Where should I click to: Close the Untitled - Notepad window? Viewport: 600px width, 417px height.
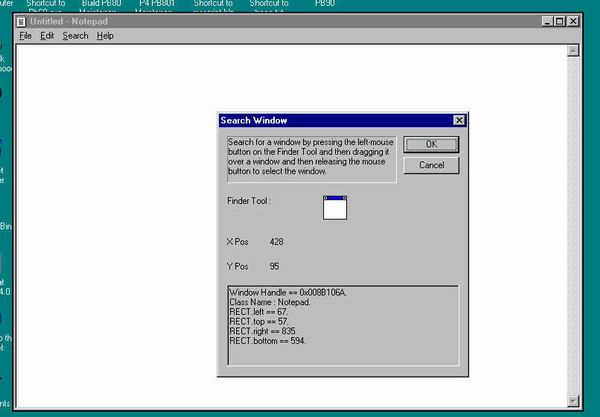click(x=573, y=21)
